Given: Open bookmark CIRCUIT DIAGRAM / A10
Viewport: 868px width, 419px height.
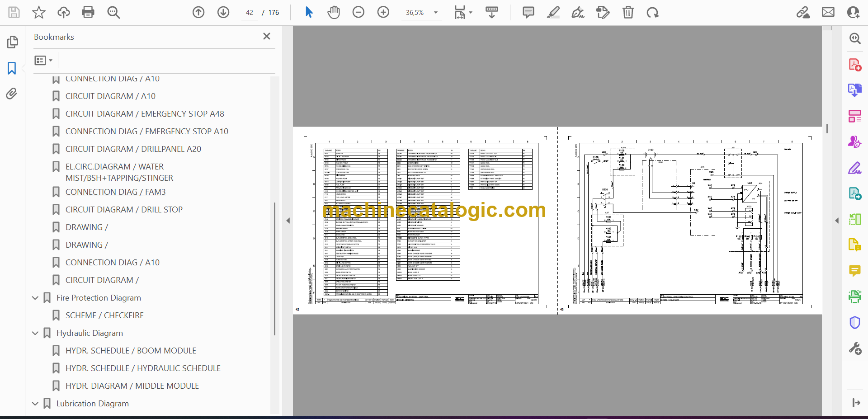Looking at the screenshot, I should tap(110, 96).
